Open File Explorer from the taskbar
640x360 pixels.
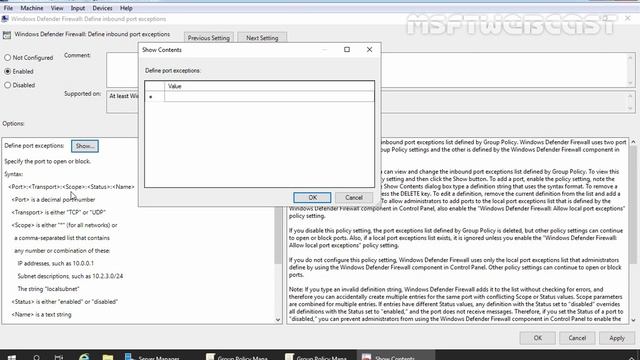108,358
